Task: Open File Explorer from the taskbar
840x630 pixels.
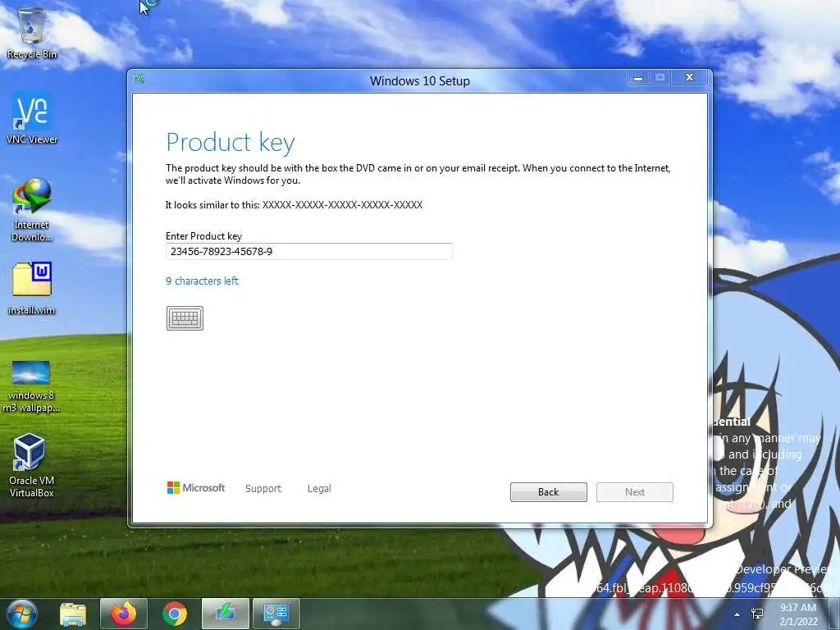Action: (x=73, y=614)
